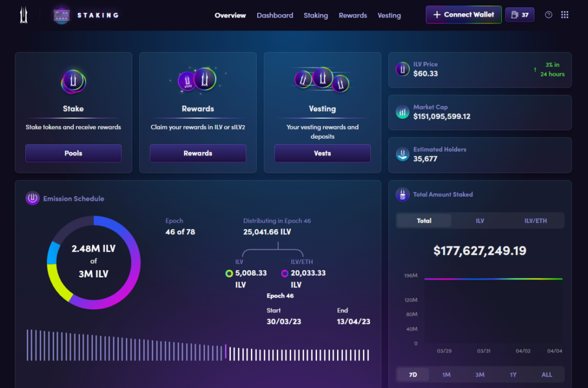588x388 pixels.
Task: Open the Dashboard navigation tab
Action: tap(275, 15)
